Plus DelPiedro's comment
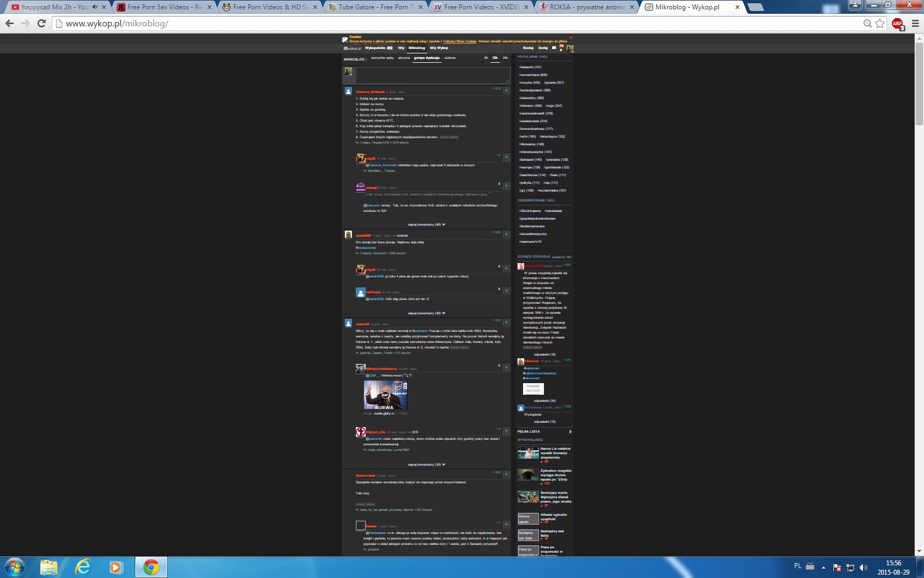This screenshot has height=578, width=924. tap(507, 291)
